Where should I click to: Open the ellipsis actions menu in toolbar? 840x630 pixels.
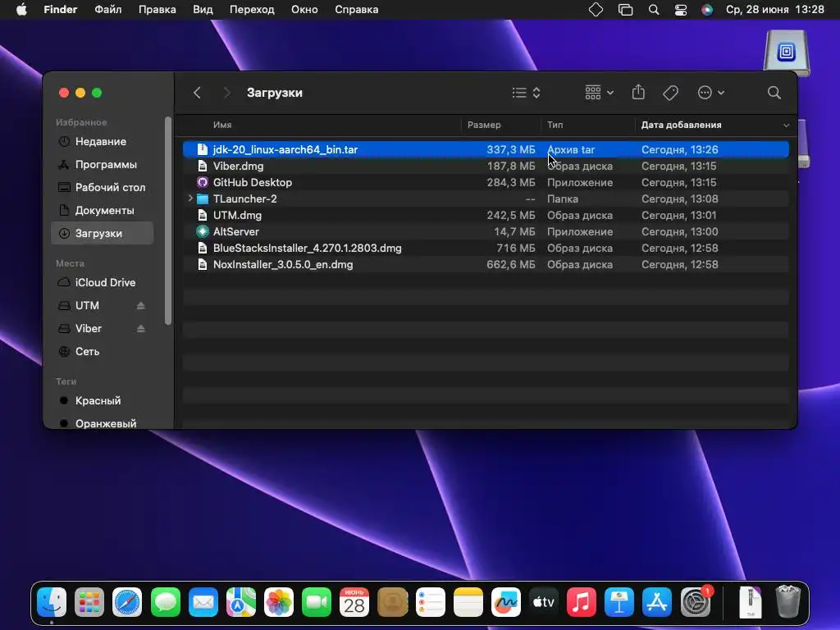pos(711,93)
